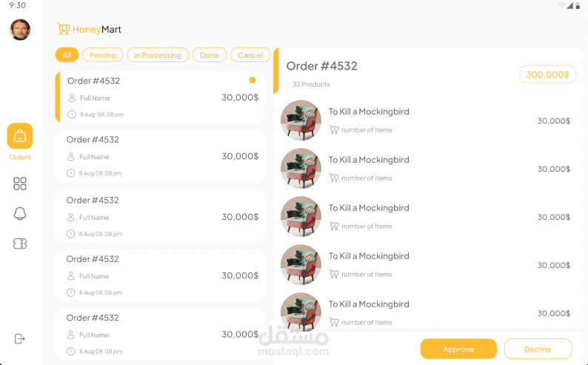Show Cancel orders filter
The image size is (588, 365).
coord(250,55)
